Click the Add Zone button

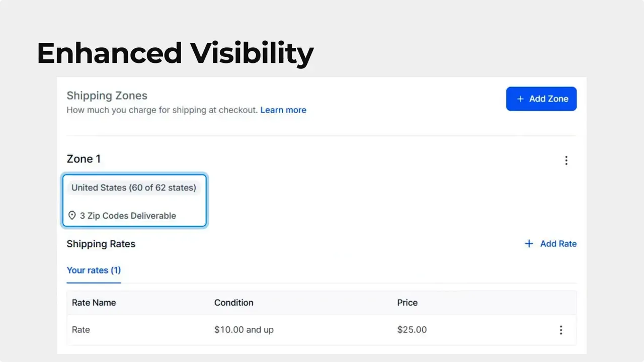pyautogui.click(x=541, y=99)
